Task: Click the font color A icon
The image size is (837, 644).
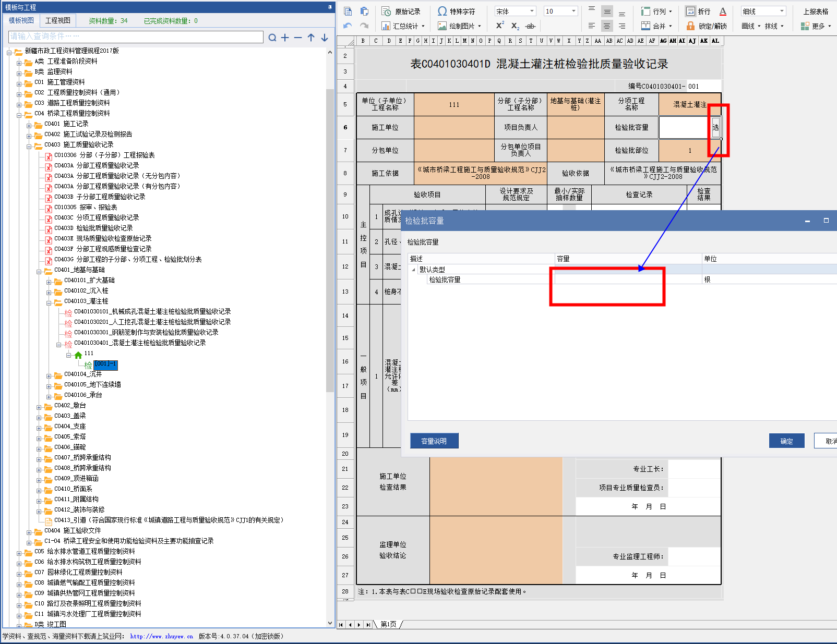Action: (723, 11)
